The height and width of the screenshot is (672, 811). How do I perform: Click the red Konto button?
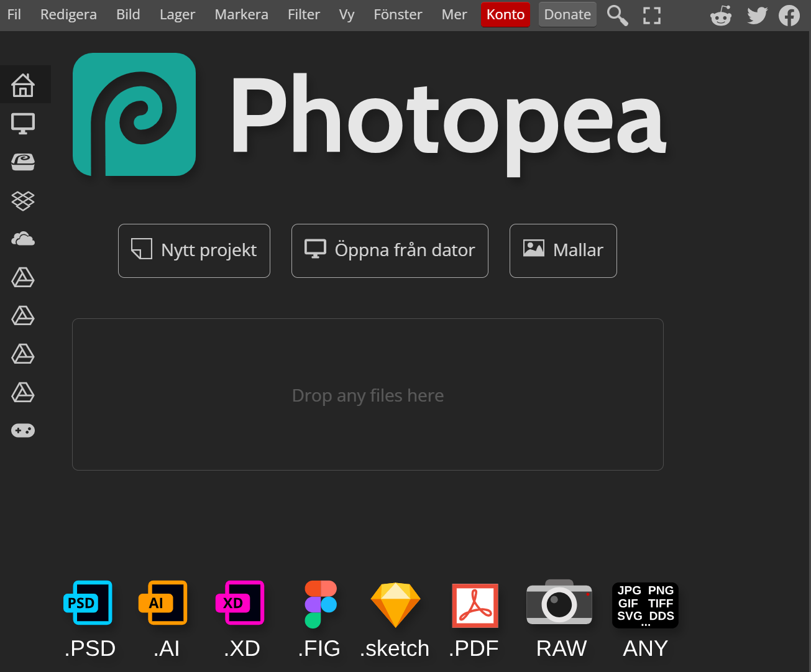pos(505,14)
